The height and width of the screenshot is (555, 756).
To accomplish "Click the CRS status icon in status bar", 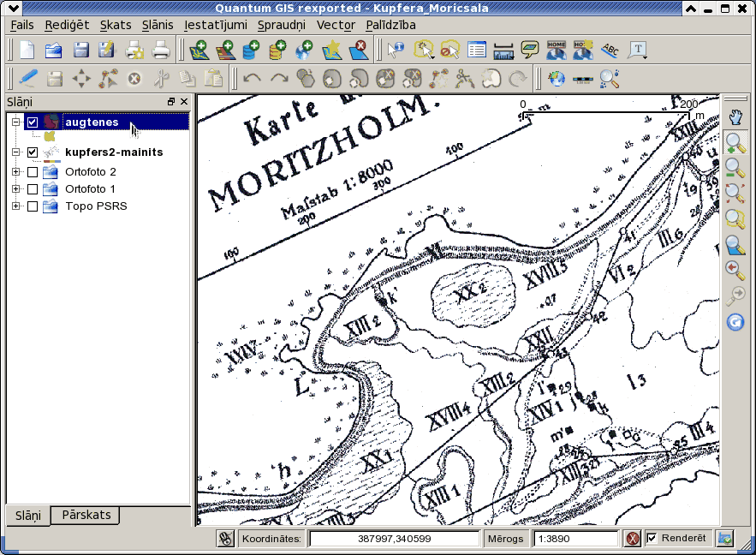I will 725,539.
